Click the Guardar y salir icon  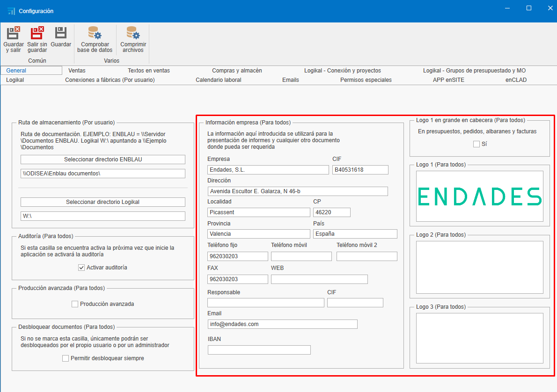click(14, 33)
